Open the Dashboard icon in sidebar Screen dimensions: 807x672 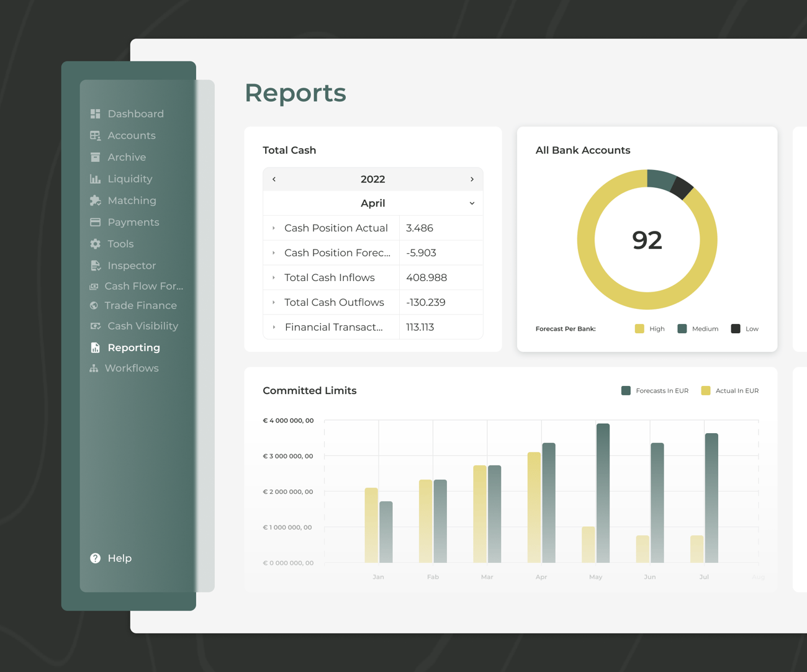[x=94, y=114]
